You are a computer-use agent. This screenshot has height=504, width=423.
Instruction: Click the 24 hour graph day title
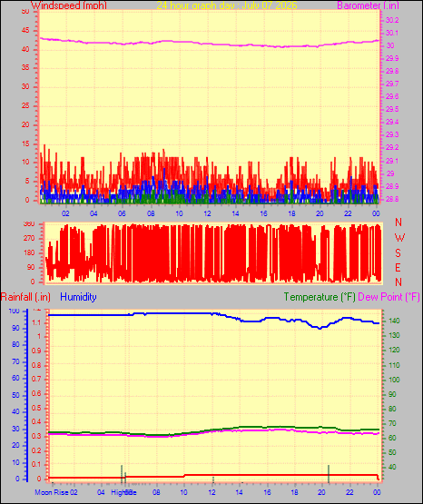pos(227,5)
